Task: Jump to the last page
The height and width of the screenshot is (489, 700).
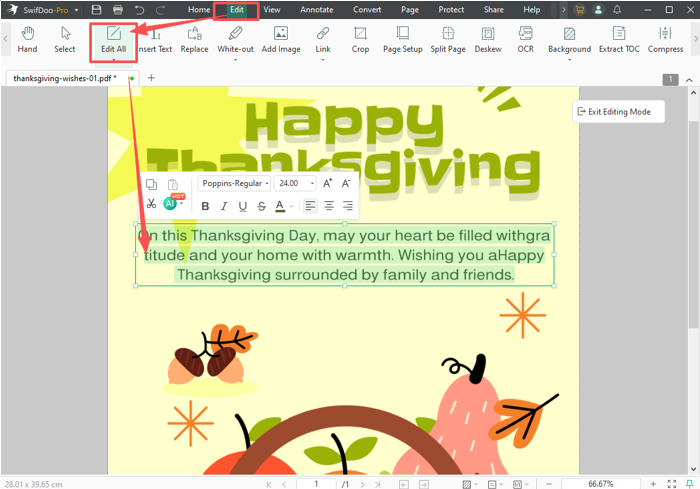Action: pos(378,484)
